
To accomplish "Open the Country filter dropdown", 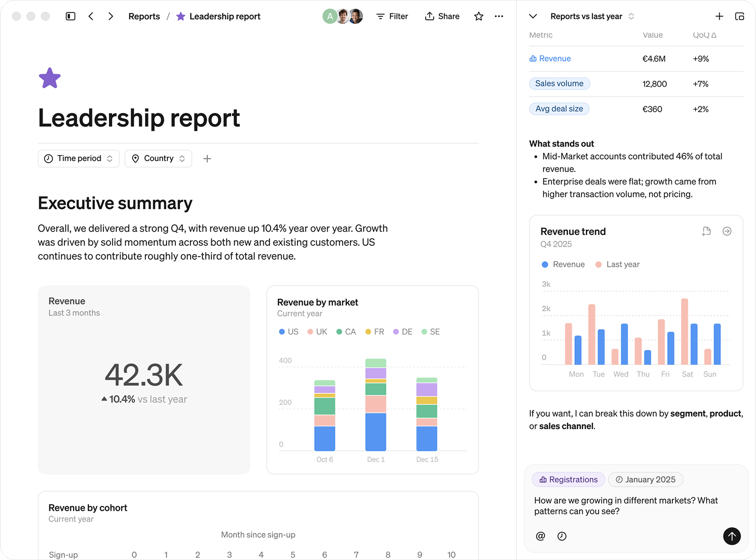I will [158, 158].
